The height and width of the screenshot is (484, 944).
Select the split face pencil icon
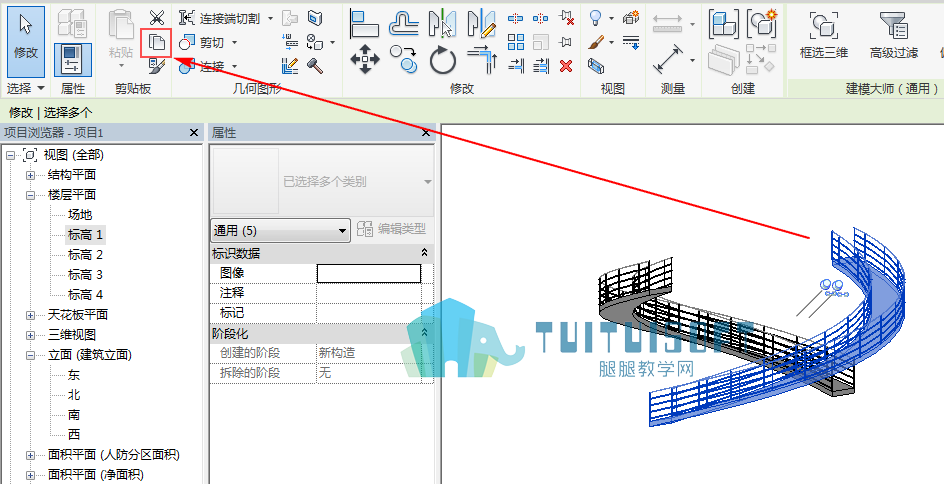(x=290, y=66)
